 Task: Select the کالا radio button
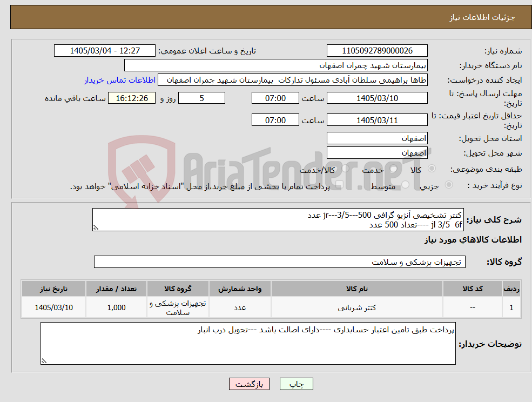click(432, 169)
